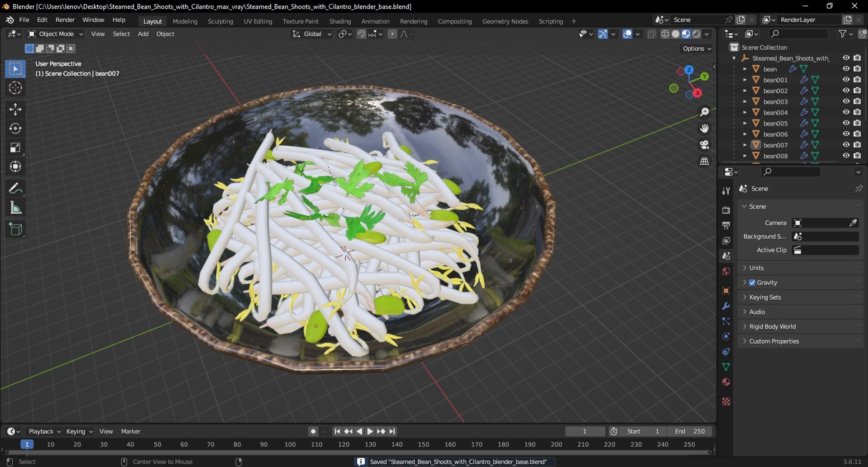Open the World properties tab
Image resolution: width=868 pixels, height=467 pixels.
(x=726, y=271)
